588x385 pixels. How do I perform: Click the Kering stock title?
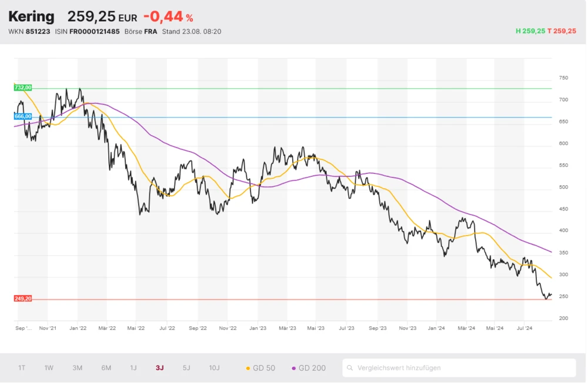pos(31,16)
